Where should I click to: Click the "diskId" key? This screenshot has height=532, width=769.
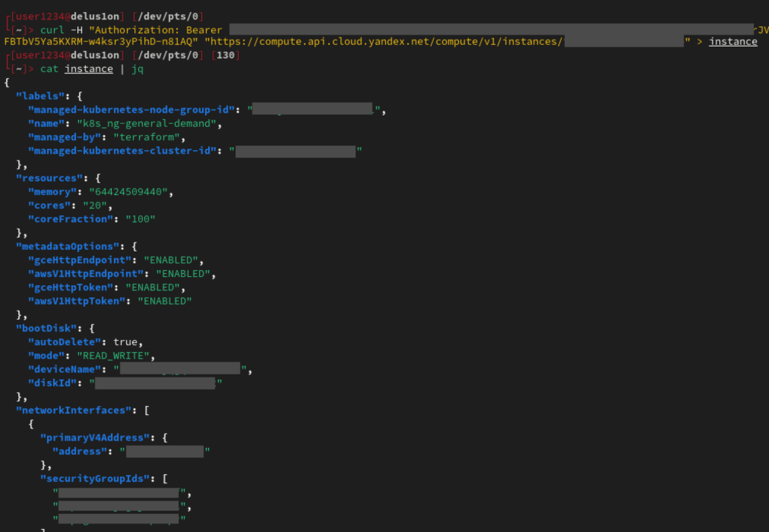pos(53,383)
